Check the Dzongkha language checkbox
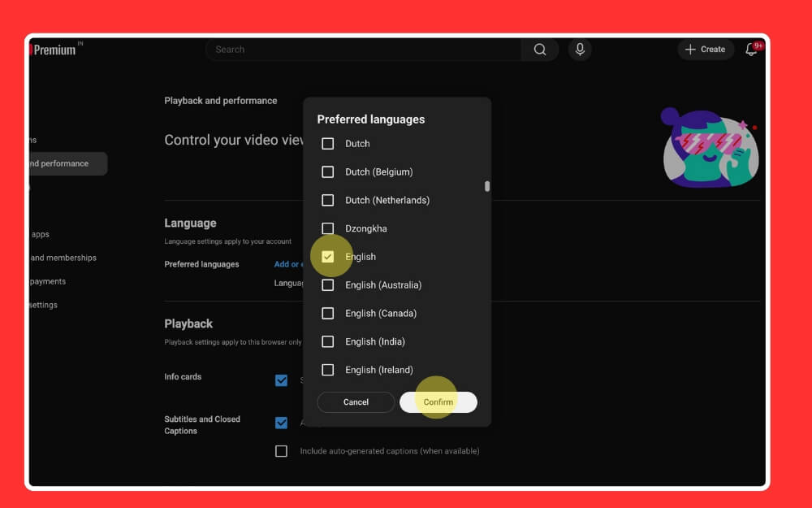Screen dimensions: 812x508 (328, 228)
